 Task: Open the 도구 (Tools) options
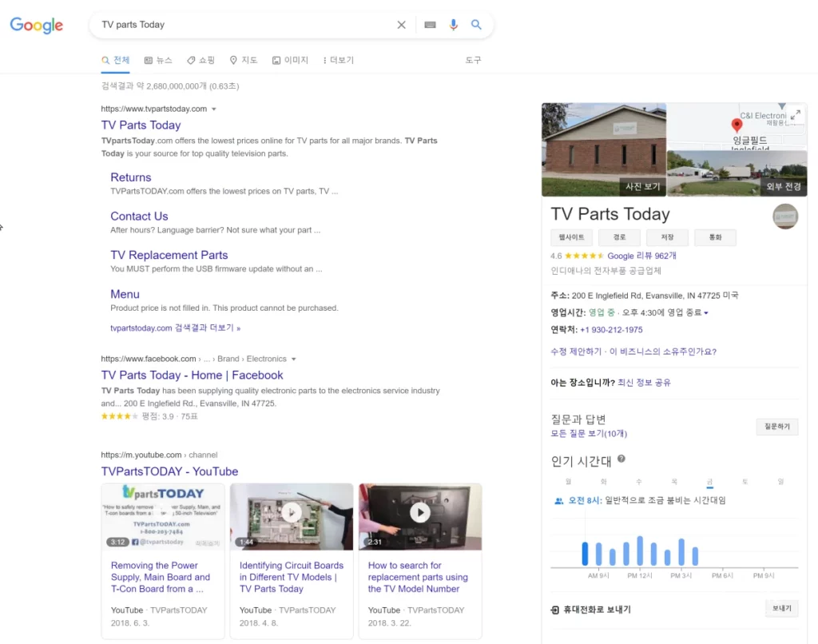[x=473, y=60]
